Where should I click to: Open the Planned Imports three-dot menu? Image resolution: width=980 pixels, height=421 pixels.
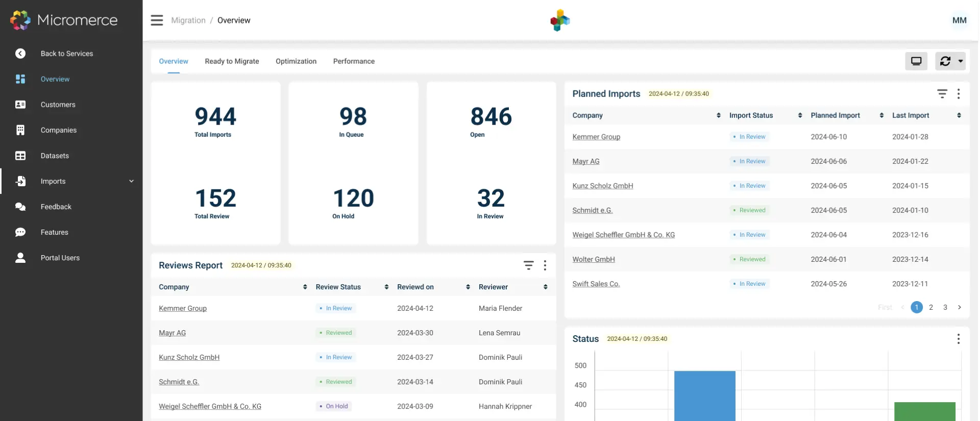(959, 94)
